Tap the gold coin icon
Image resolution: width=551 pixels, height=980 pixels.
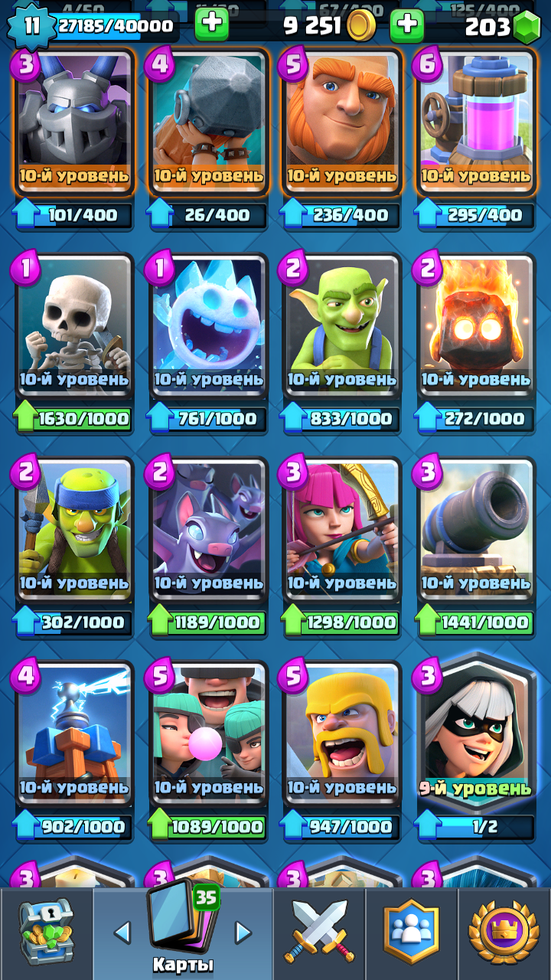pos(360,26)
